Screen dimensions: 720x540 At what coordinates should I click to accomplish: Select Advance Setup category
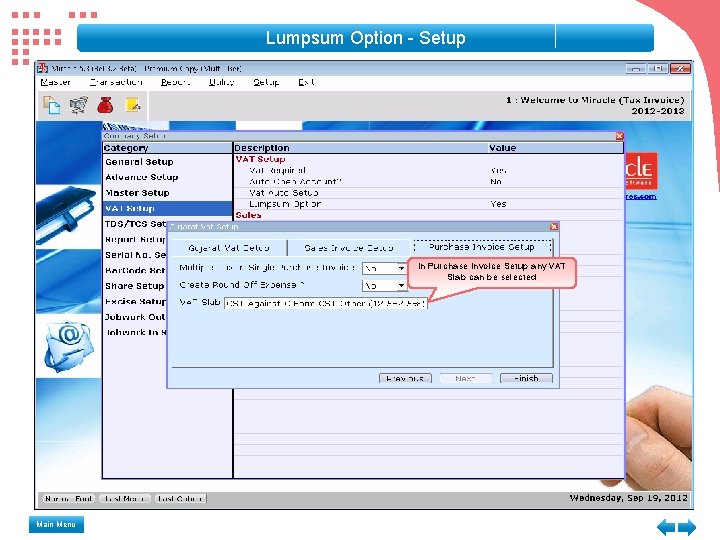point(168,177)
